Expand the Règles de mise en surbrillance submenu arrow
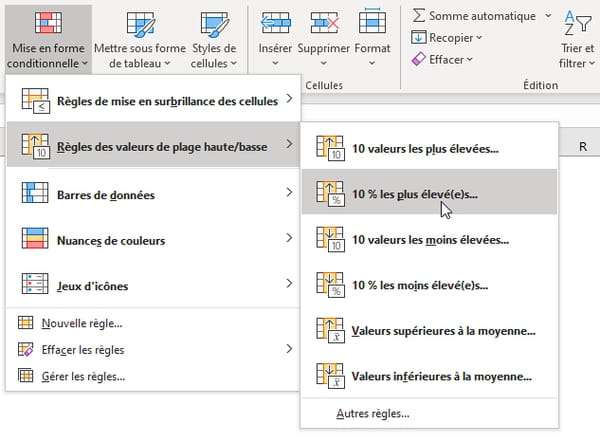 289,98
